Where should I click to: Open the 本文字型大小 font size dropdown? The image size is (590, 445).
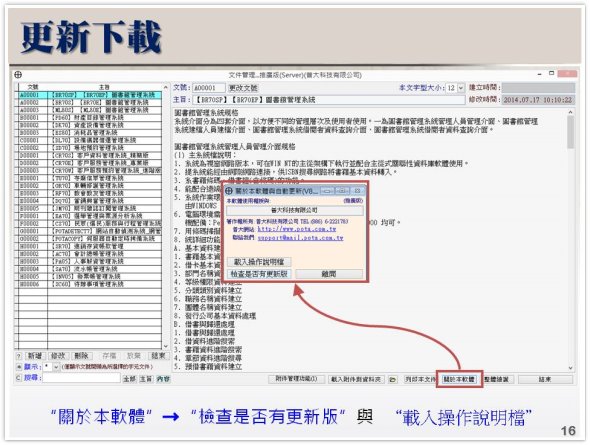(x=461, y=88)
